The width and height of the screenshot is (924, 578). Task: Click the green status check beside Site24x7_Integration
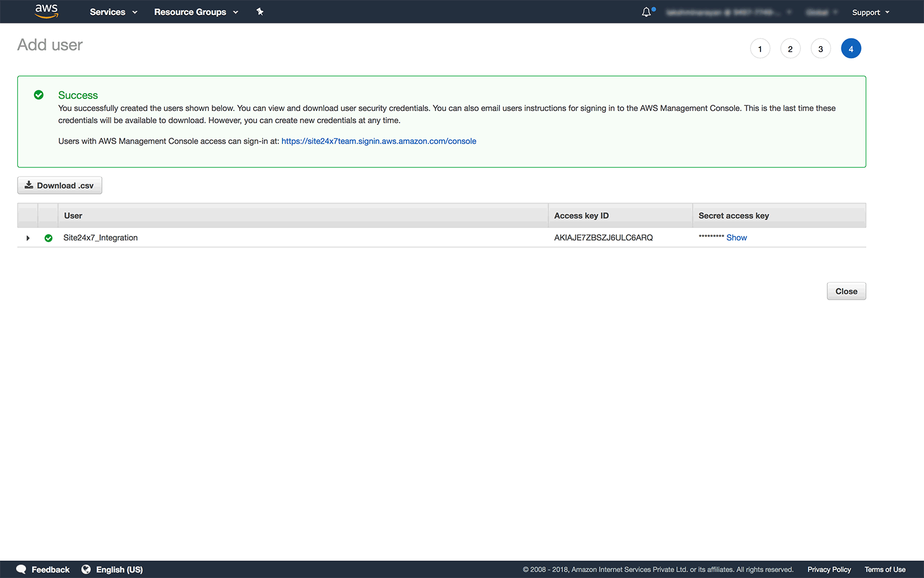point(49,238)
